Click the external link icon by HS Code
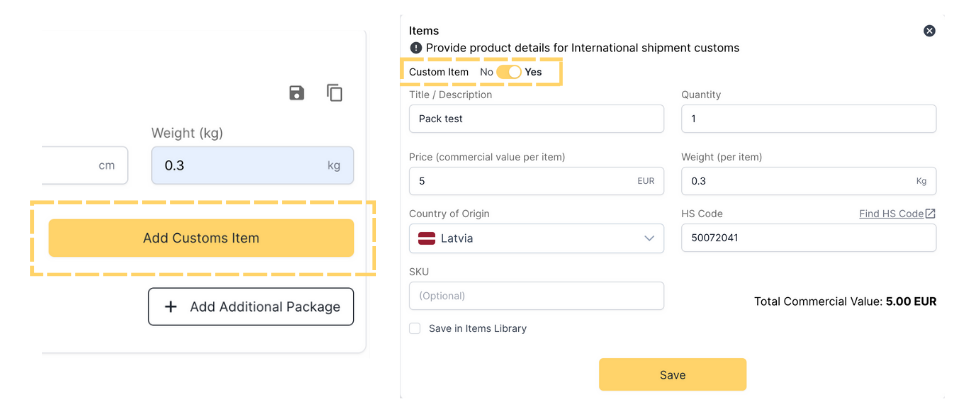The image size is (959, 420). [931, 213]
